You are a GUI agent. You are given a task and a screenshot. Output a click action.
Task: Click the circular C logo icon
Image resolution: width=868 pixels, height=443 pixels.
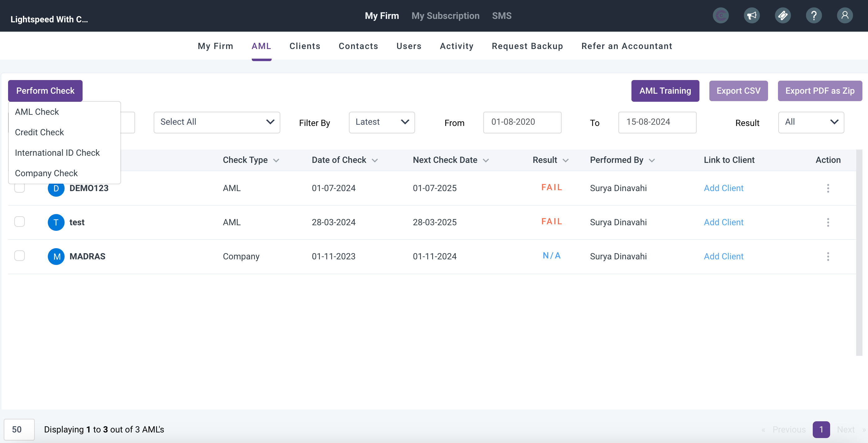tap(721, 16)
